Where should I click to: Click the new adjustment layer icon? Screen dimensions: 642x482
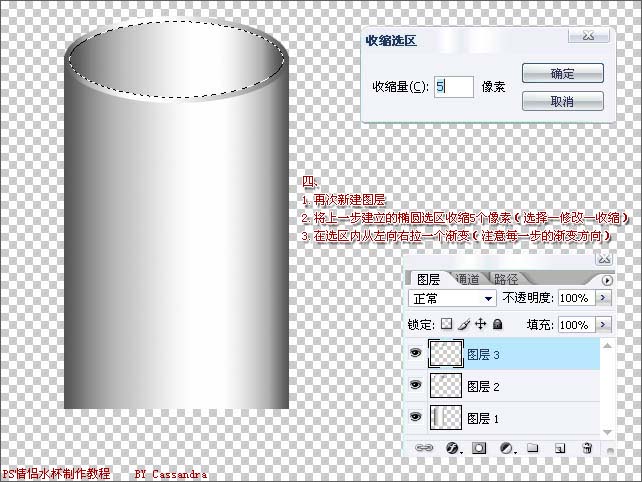pyautogui.click(x=506, y=448)
